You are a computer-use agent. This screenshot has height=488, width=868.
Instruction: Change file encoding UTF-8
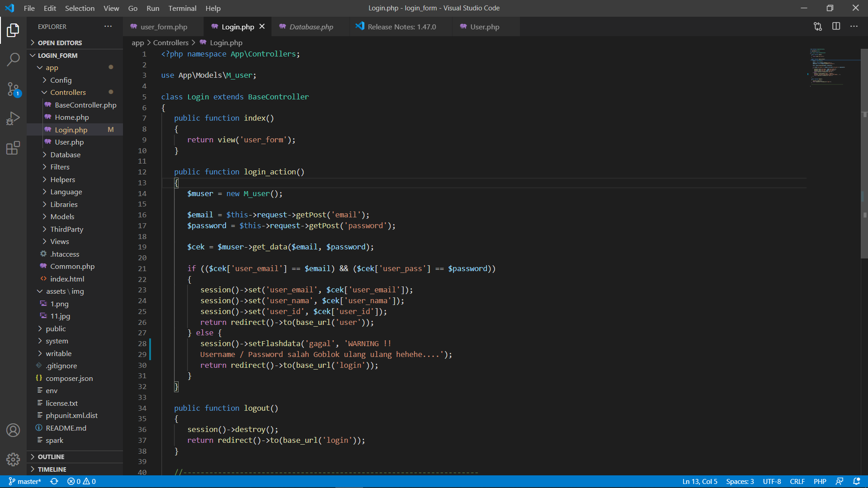pos(772,481)
